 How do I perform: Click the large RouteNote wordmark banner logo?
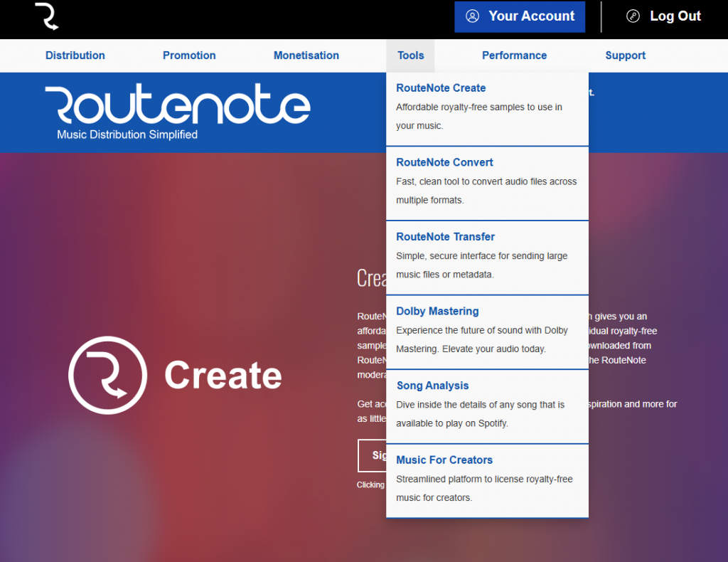coord(178,107)
